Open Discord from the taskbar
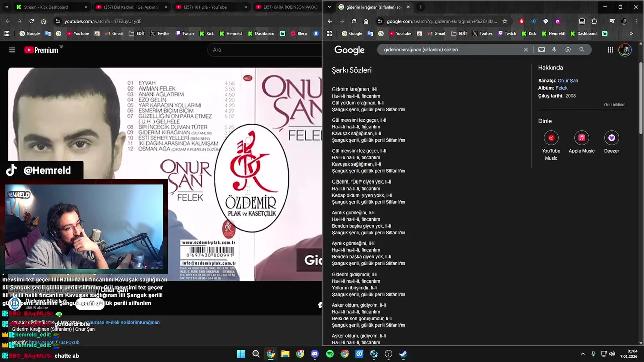The height and width of the screenshot is (362, 644). pos(315,354)
